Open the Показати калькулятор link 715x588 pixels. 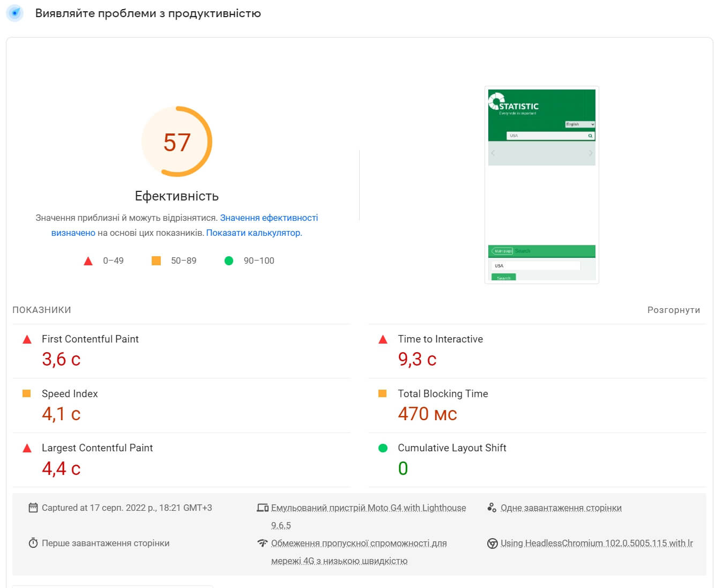pos(254,233)
